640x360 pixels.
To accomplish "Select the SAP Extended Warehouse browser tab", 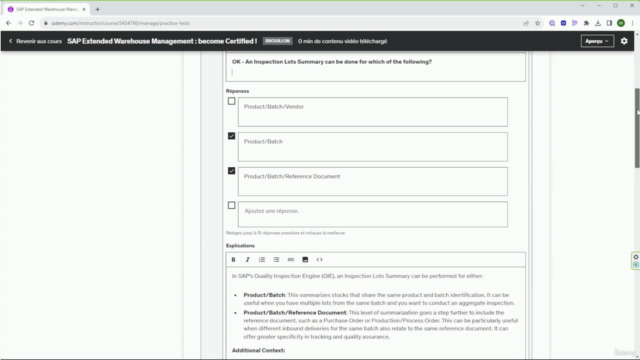I will 46,9.
